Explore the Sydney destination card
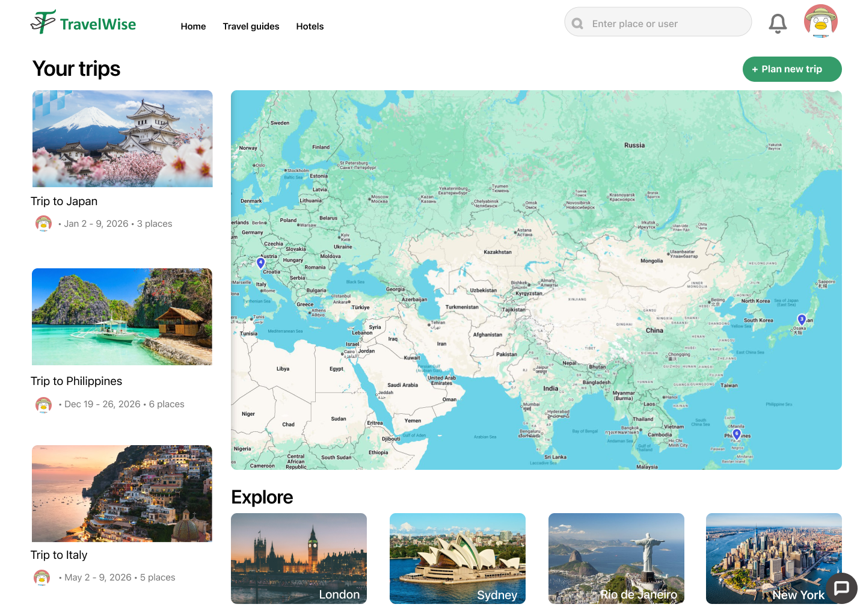This screenshot has width=866, height=616. (457, 558)
